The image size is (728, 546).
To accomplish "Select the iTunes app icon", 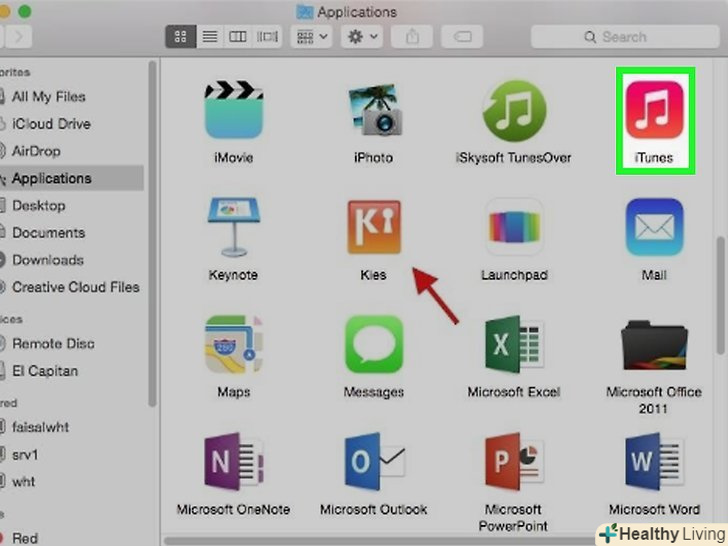I will point(654,110).
